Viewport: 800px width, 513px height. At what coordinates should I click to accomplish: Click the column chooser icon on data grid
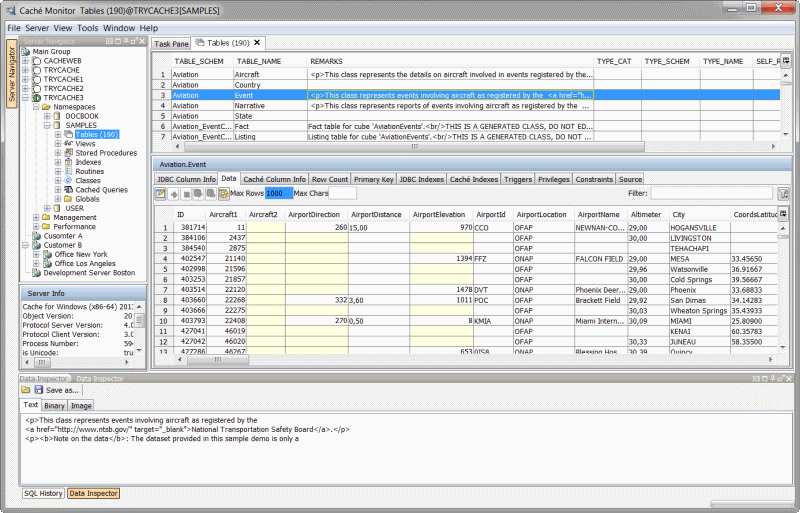point(783,214)
